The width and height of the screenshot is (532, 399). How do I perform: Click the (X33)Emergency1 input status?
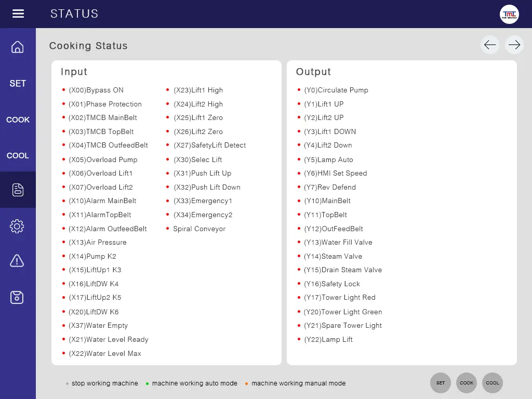click(x=203, y=201)
